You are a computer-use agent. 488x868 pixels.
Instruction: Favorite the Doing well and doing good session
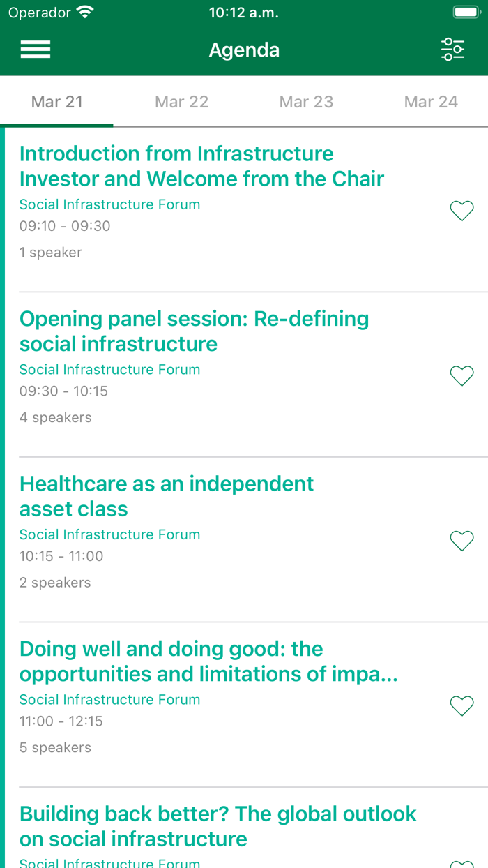click(x=462, y=705)
